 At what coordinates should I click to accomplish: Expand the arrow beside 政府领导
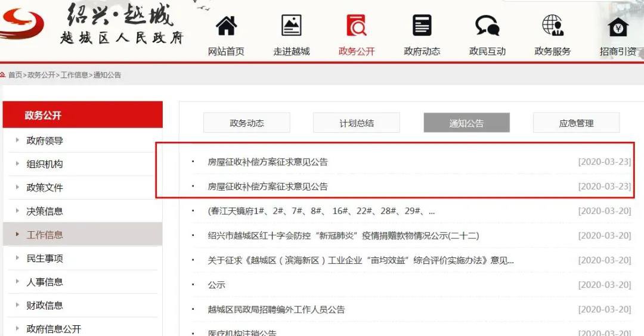tap(17, 140)
